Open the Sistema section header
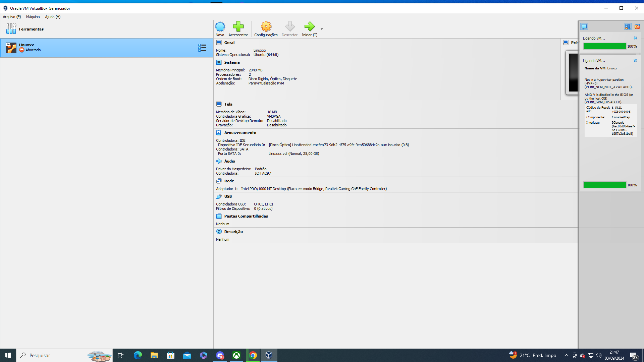This screenshot has width=644, height=362. pos(232,62)
